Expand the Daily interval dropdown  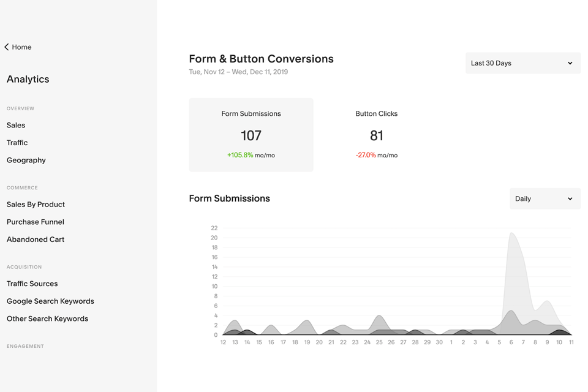tap(545, 198)
